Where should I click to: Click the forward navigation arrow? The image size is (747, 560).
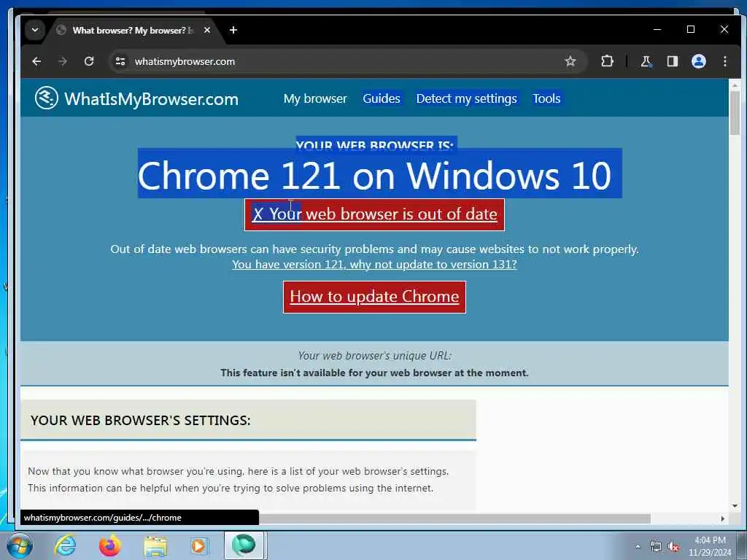coord(63,61)
